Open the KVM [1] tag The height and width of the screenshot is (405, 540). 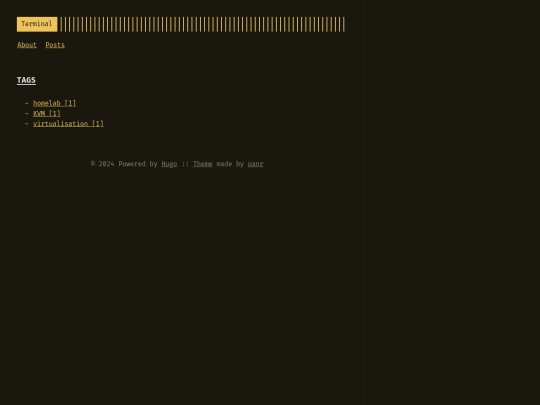point(47,113)
